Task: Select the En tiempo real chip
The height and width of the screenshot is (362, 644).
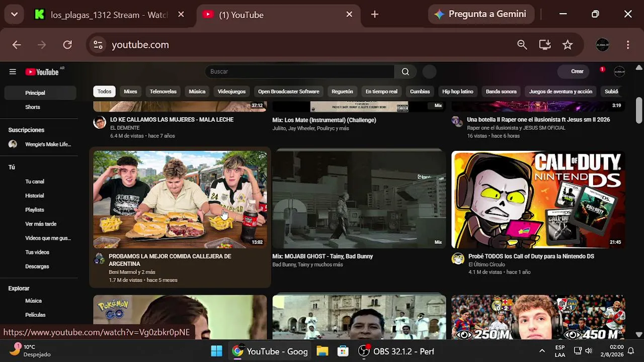Action: pos(381,92)
